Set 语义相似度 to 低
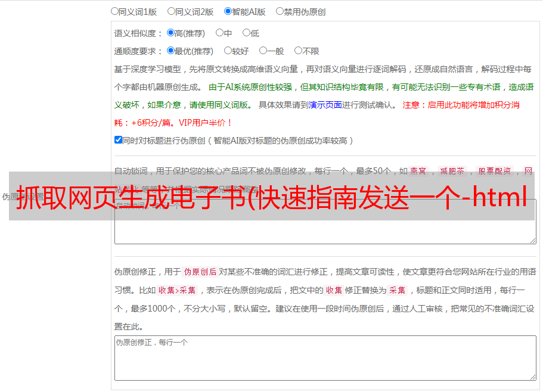This screenshot has width=543, height=392. pyautogui.click(x=246, y=33)
